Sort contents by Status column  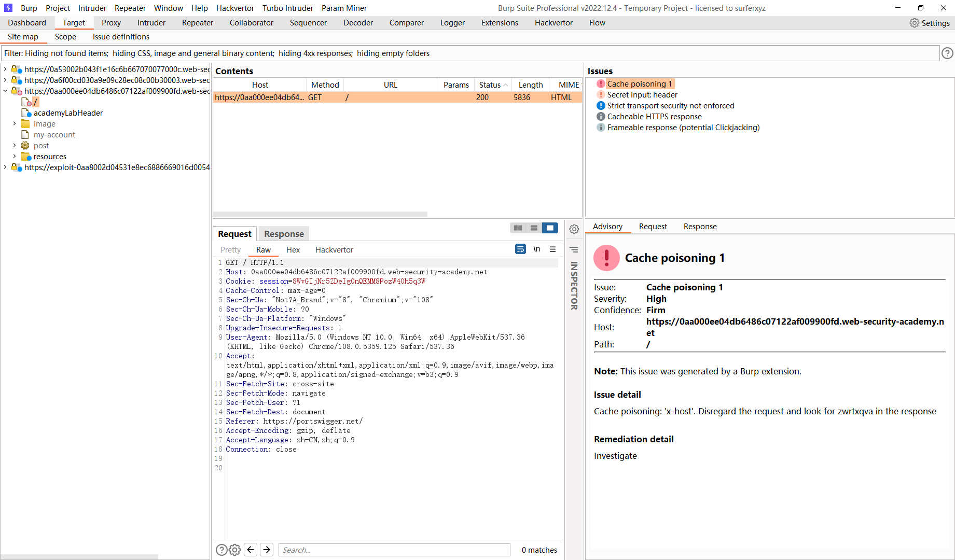tap(493, 85)
